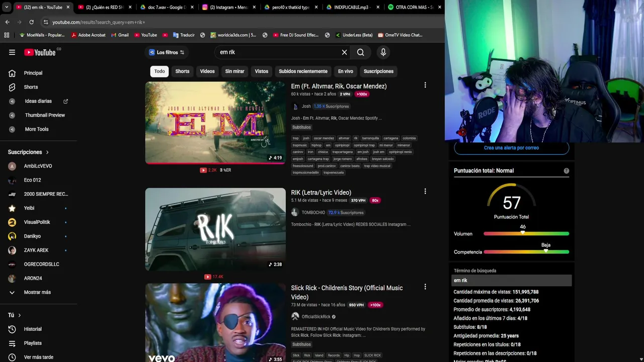Open Slick Rick Children's Story thumbnail
Screen dimensions: 644x362
coord(215,323)
